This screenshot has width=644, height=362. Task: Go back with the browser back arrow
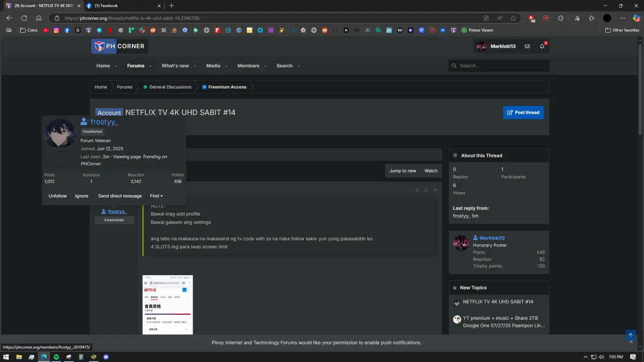coord(9,18)
